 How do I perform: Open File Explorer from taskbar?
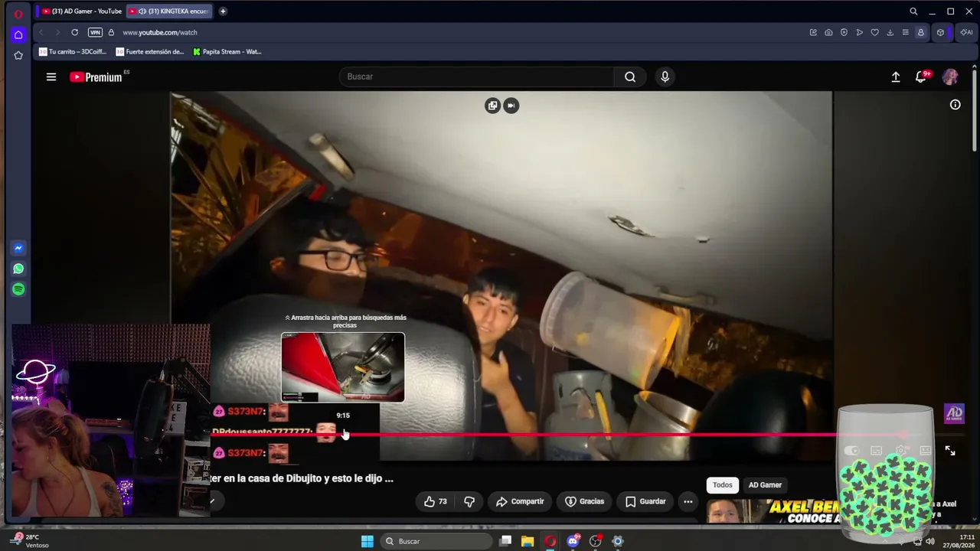pos(528,541)
